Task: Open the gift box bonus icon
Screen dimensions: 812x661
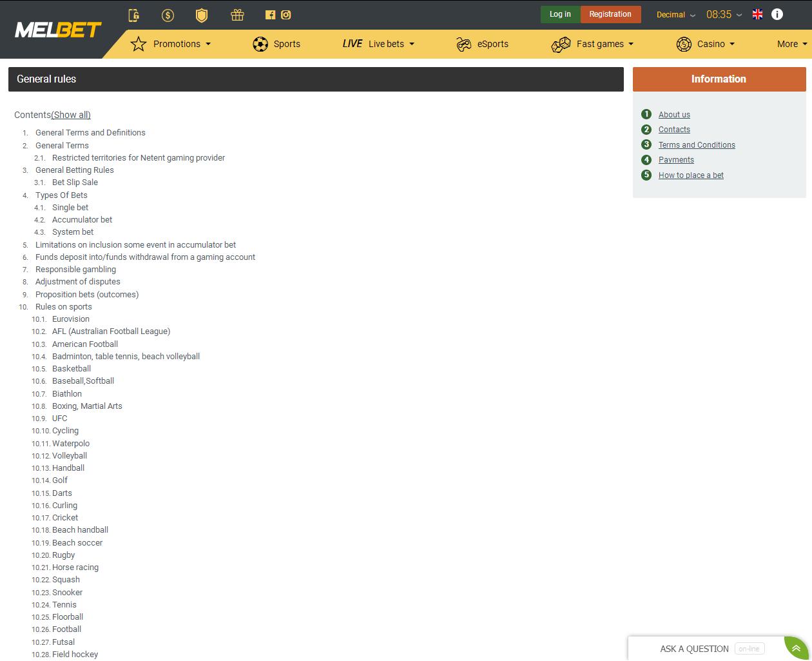Action: coord(237,15)
